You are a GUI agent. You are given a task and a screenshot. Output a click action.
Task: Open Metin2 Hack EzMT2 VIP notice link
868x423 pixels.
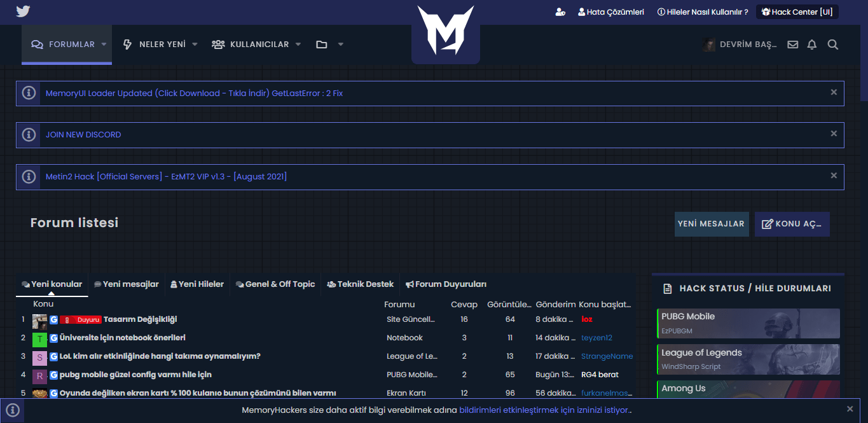coord(166,176)
